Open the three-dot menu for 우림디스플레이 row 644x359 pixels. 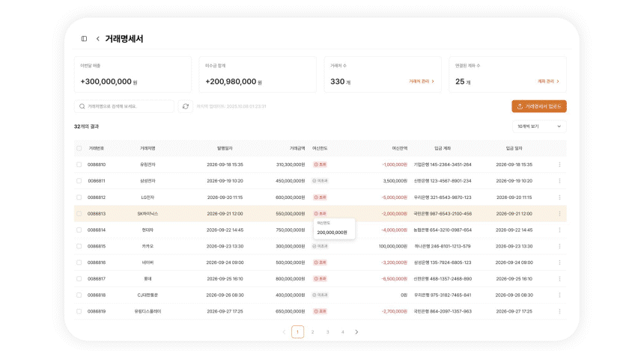pyautogui.click(x=559, y=311)
